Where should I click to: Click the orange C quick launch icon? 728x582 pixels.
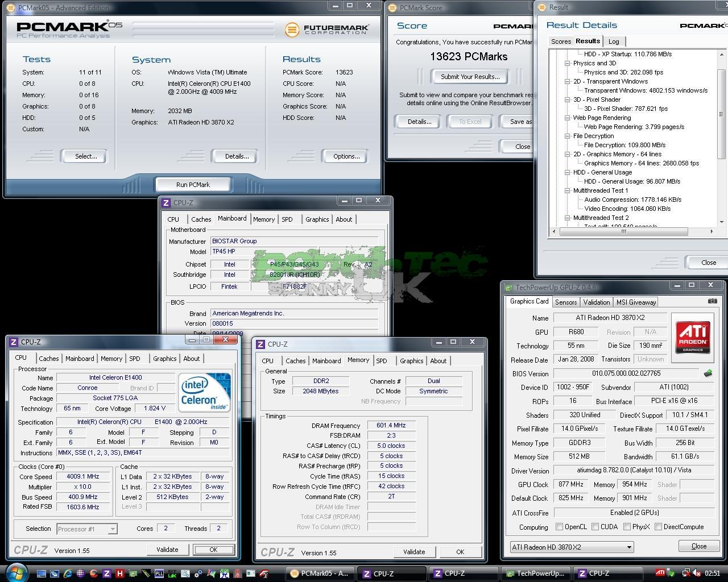pos(93,573)
